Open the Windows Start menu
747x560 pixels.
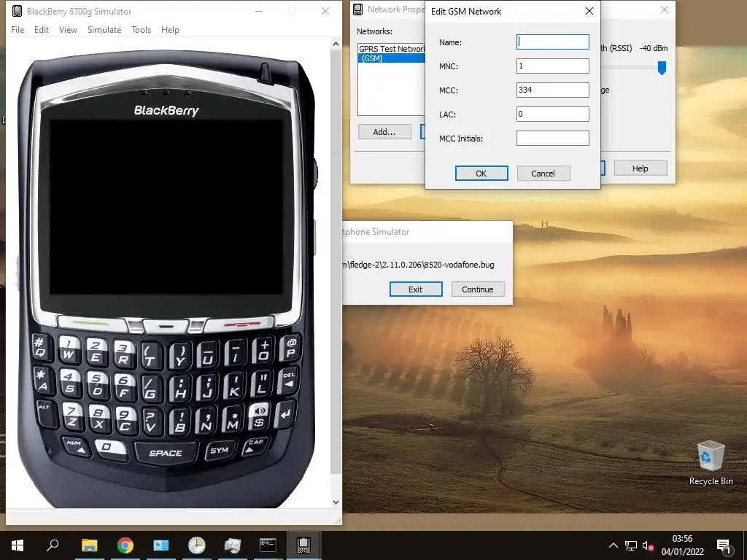[x=18, y=545]
